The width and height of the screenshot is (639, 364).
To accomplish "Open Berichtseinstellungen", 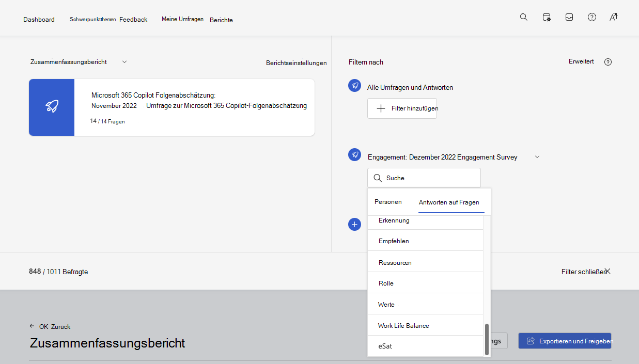I will (x=297, y=63).
